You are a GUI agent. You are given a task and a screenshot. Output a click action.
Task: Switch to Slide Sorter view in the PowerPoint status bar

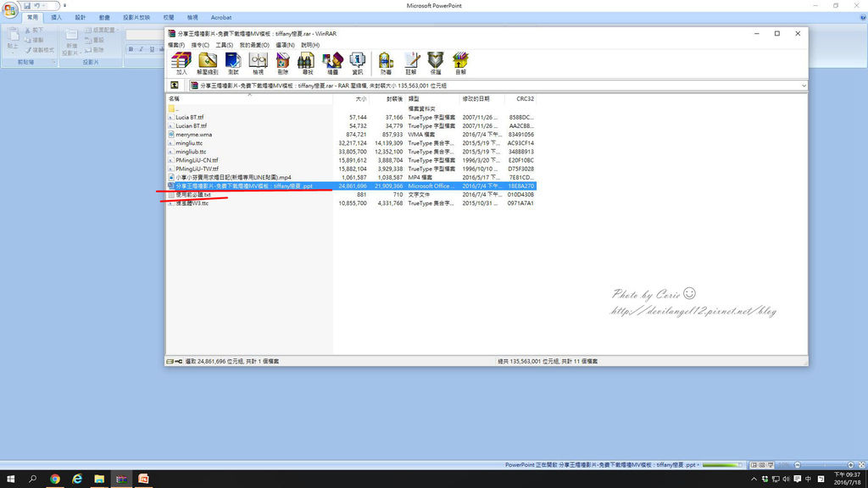pyautogui.click(x=762, y=465)
